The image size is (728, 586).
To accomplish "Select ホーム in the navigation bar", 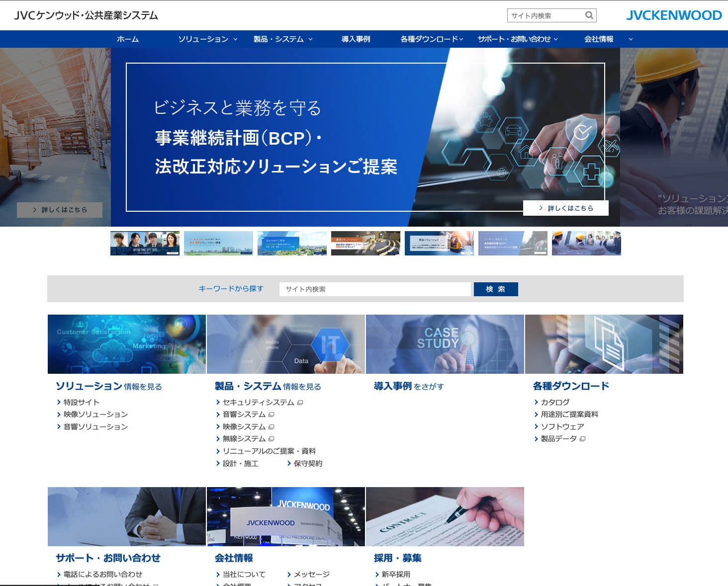I will click(127, 38).
